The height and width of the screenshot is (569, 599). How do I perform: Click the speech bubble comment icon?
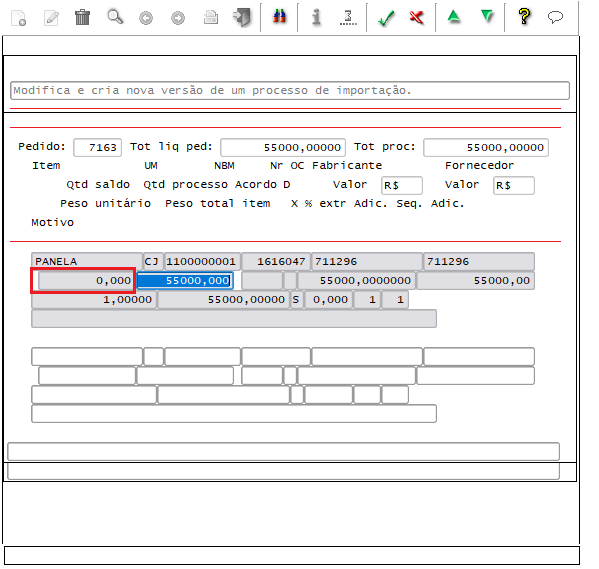[555, 17]
